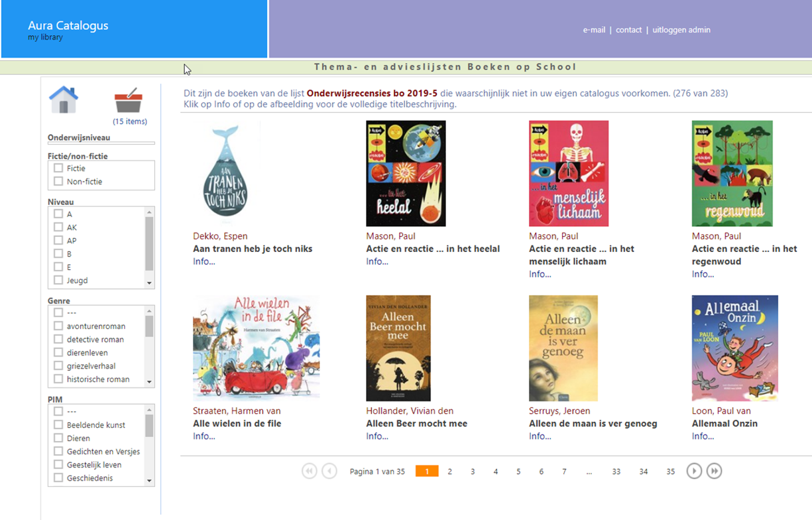
Task: Click PIM list scroll-down arrow
Action: 149,481
